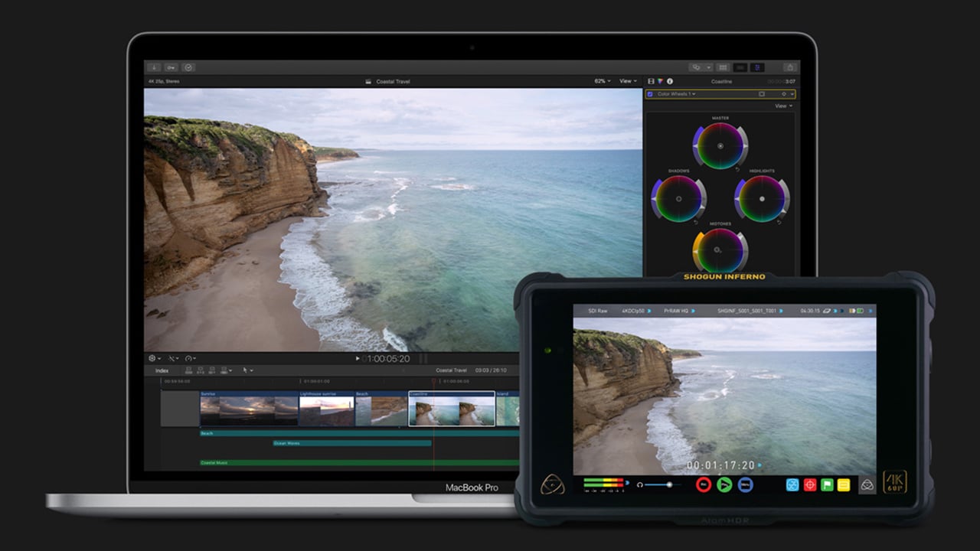Tap the green Play button on Shogun
This screenshot has width=980, height=551.
coord(724,484)
